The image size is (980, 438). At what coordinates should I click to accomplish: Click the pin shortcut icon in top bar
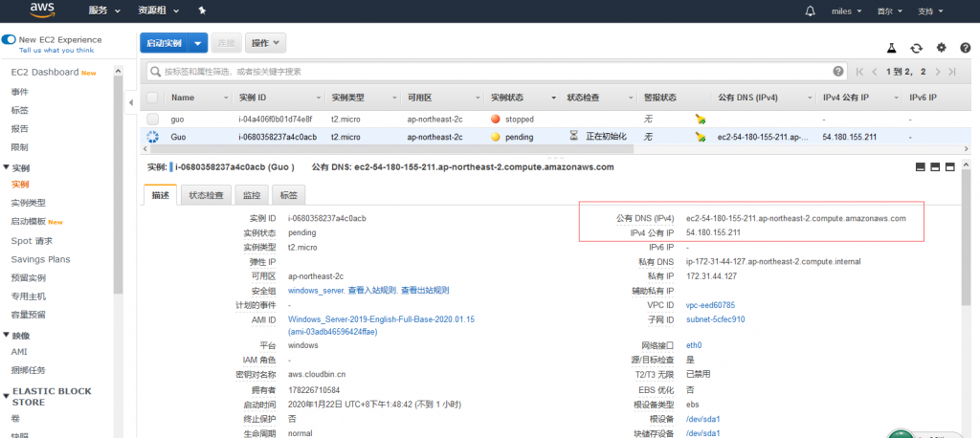[x=202, y=11]
